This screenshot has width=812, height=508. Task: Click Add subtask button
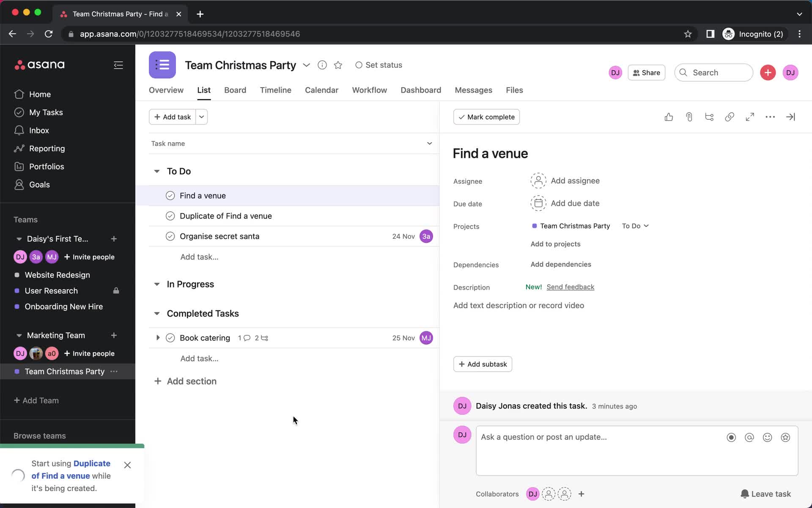[482, 364]
